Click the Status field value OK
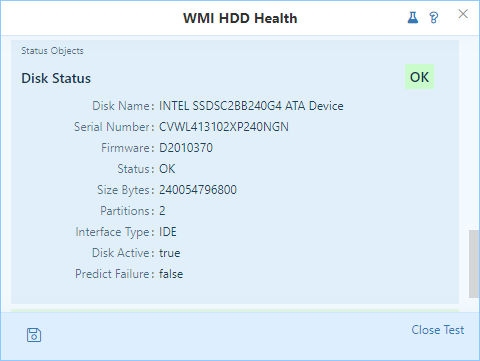This screenshot has width=480, height=361. [x=167, y=169]
